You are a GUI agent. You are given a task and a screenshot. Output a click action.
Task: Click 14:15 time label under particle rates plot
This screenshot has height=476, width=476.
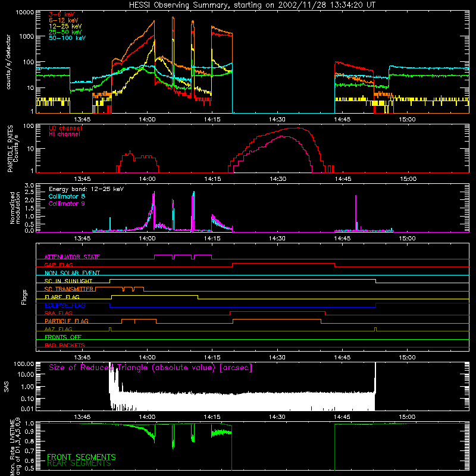click(x=212, y=179)
